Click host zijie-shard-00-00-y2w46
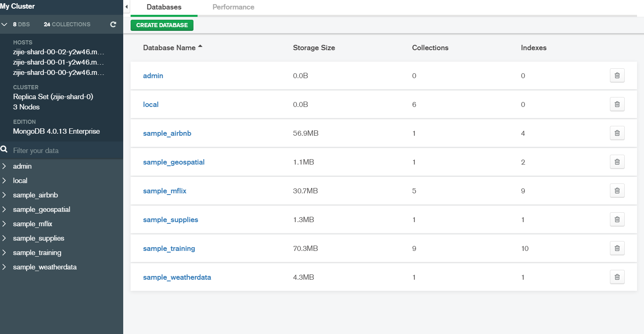Image resolution: width=644 pixels, height=334 pixels. pos(58,72)
